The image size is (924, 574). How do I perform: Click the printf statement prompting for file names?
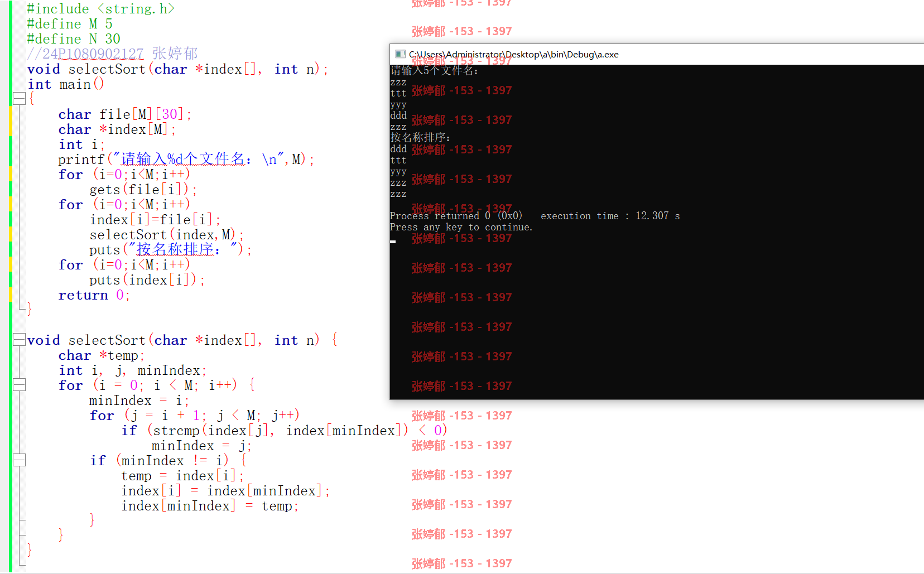pyautogui.click(x=186, y=160)
